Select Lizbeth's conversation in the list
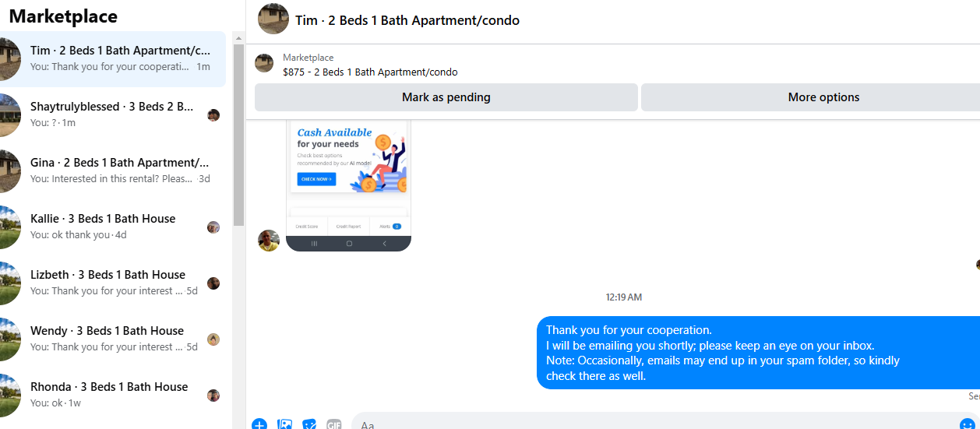The image size is (980, 429). click(x=113, y=283)
